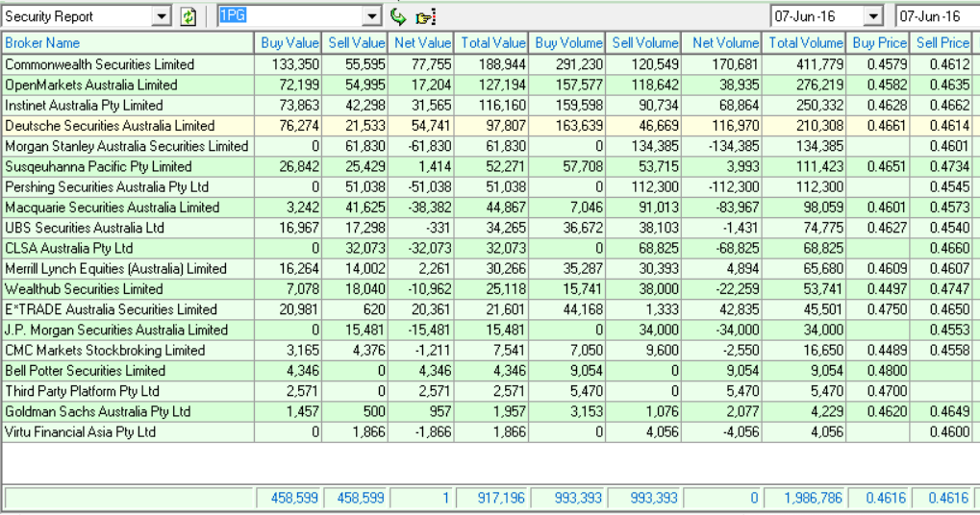Sort by Buy Value column header

click(x=289, y=43)
